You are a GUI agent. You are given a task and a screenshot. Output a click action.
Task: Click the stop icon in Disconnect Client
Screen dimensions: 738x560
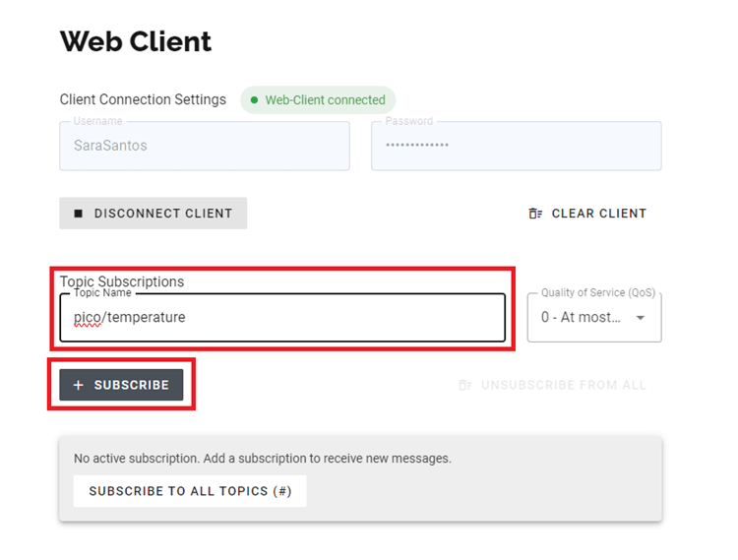(x=79, y=214)
